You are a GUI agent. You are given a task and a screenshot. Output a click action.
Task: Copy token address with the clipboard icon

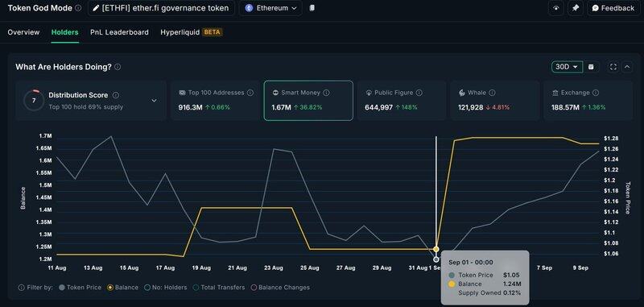coord(312,8)
